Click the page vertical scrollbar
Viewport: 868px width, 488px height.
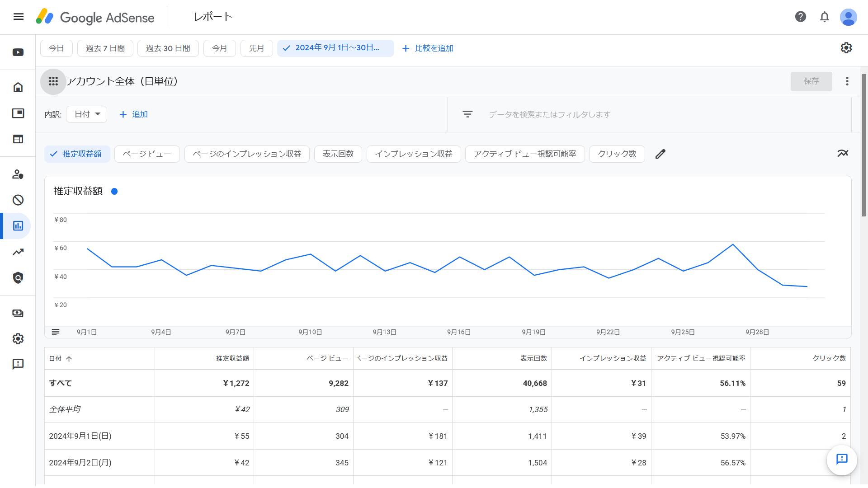pos(864,145)
